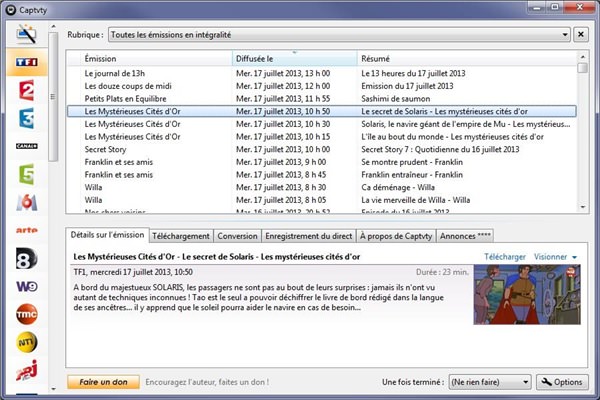
Task: Select the France 2 channel icon
Action: 26,90
